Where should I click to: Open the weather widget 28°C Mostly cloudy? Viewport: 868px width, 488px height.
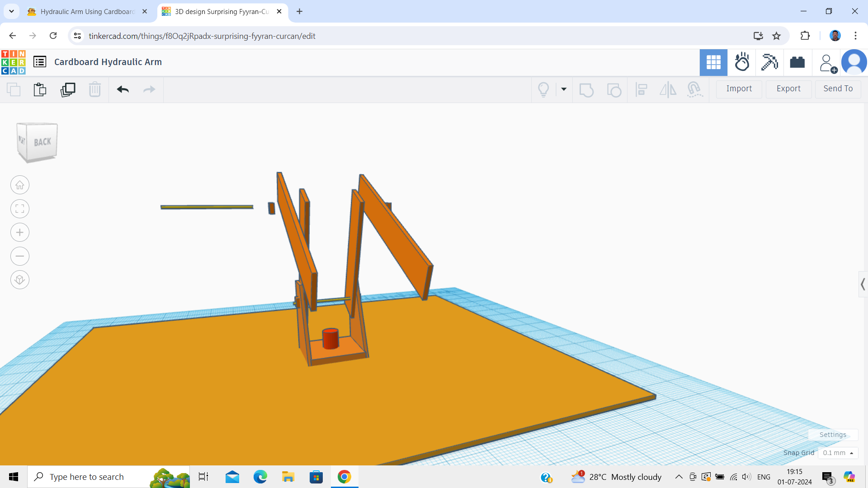pos(616,477)
